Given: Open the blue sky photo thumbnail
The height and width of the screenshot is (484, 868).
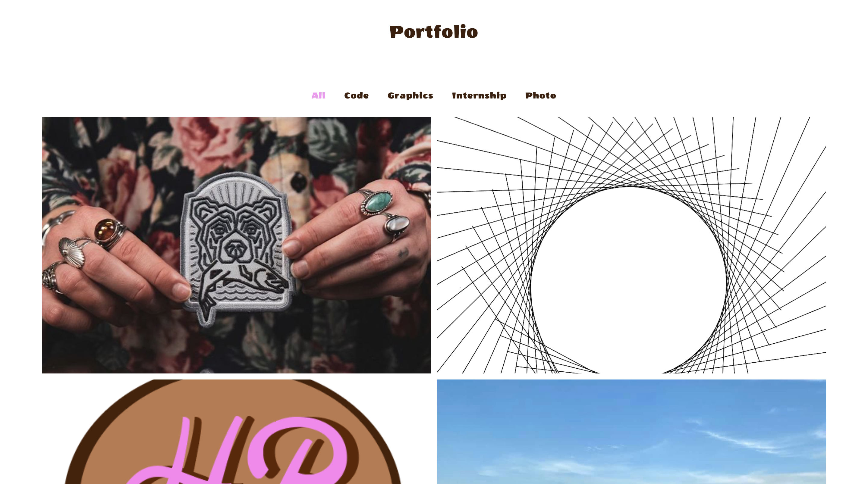Looking at the screenshot, I should [x=631, y=432].
